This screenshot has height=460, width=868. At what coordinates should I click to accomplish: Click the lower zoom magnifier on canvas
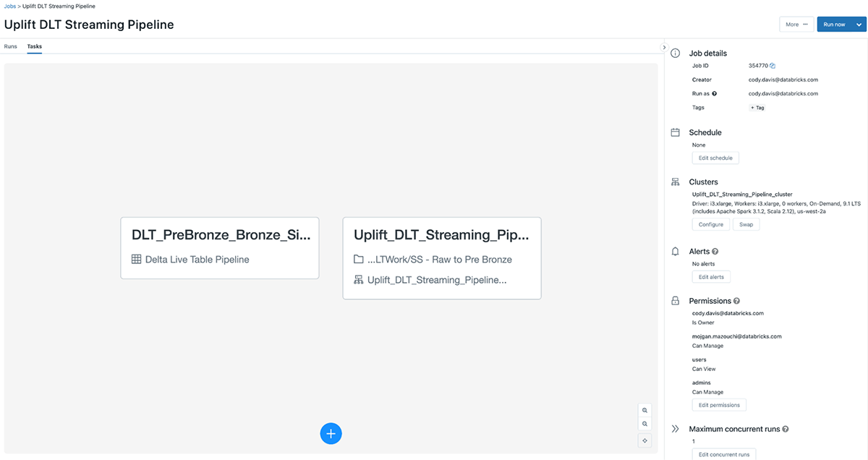pyautogui.click(x=644, y=425)
